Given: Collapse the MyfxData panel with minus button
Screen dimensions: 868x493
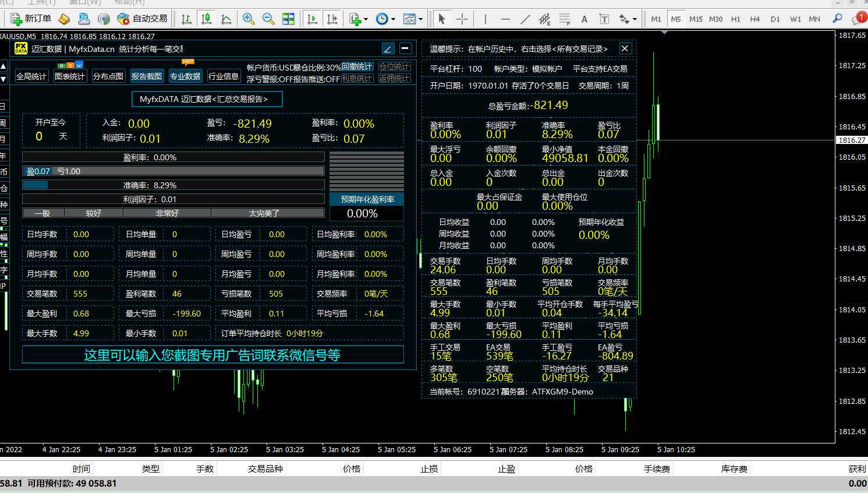Looking at the screenshot, I should click(405, 48).
